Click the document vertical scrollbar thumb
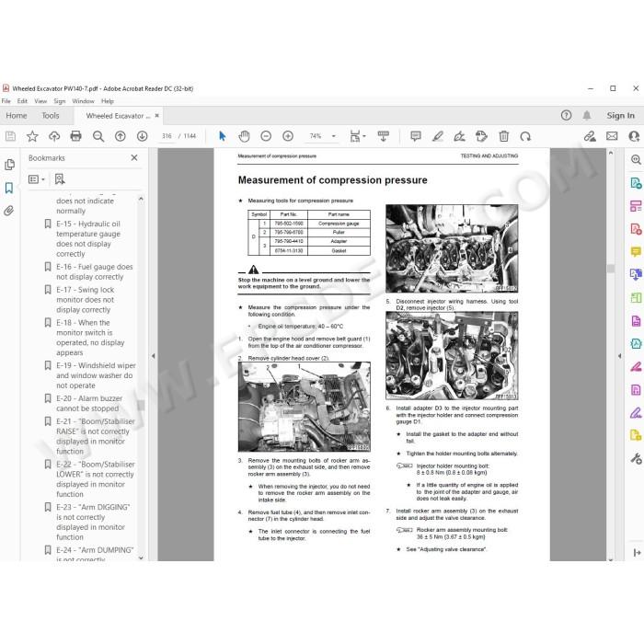644x644 pixels. click(x=611, y=269)
